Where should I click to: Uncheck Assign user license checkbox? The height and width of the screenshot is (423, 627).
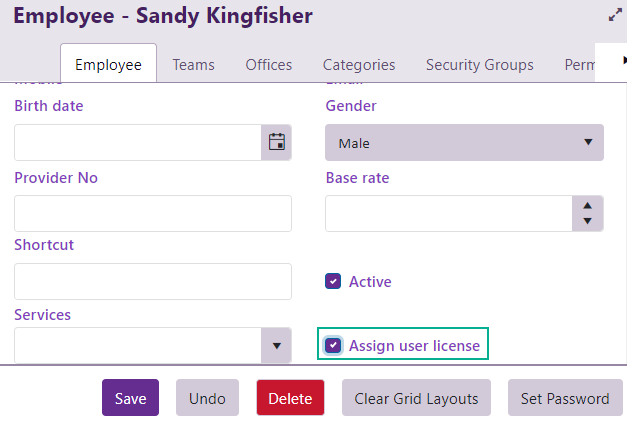334,346
